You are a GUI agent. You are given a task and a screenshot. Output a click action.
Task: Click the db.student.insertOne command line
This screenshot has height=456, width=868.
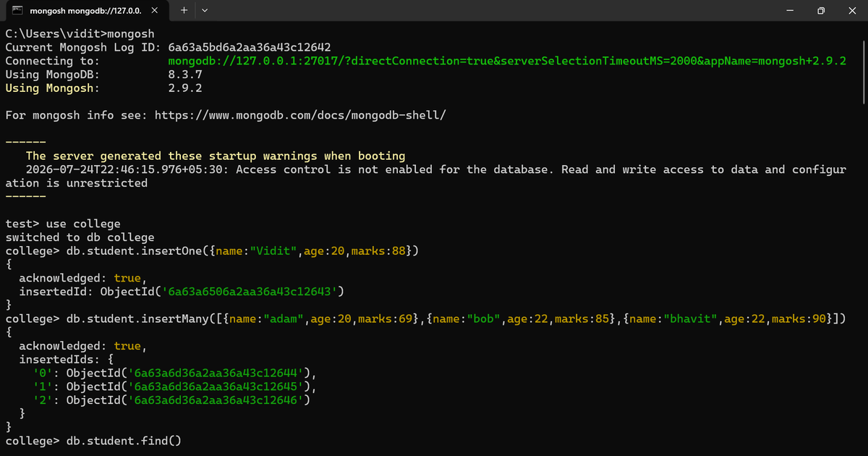pyautogui.click(x=213, y=251)
